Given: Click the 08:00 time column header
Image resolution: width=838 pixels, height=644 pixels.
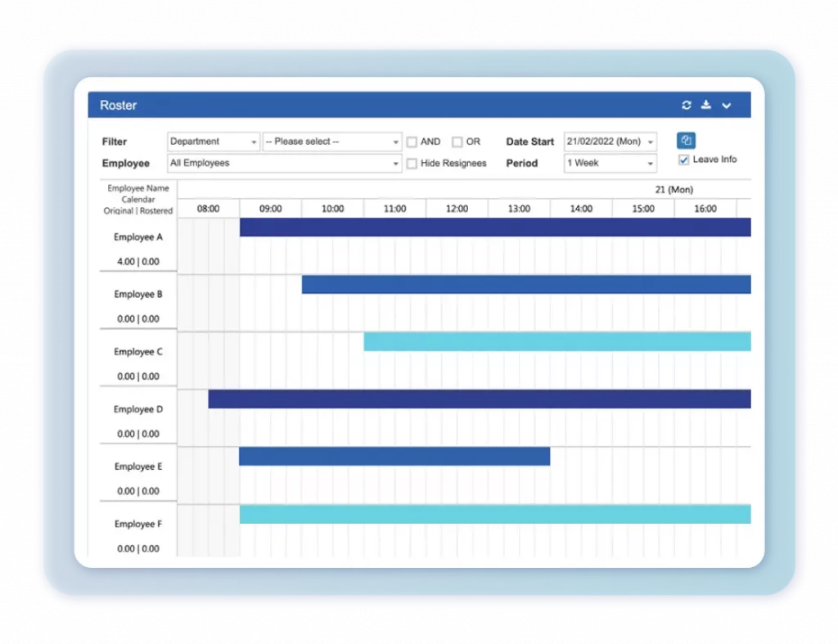Looking at the screenshot, I should pyautogui.click(x=208, y=209).
